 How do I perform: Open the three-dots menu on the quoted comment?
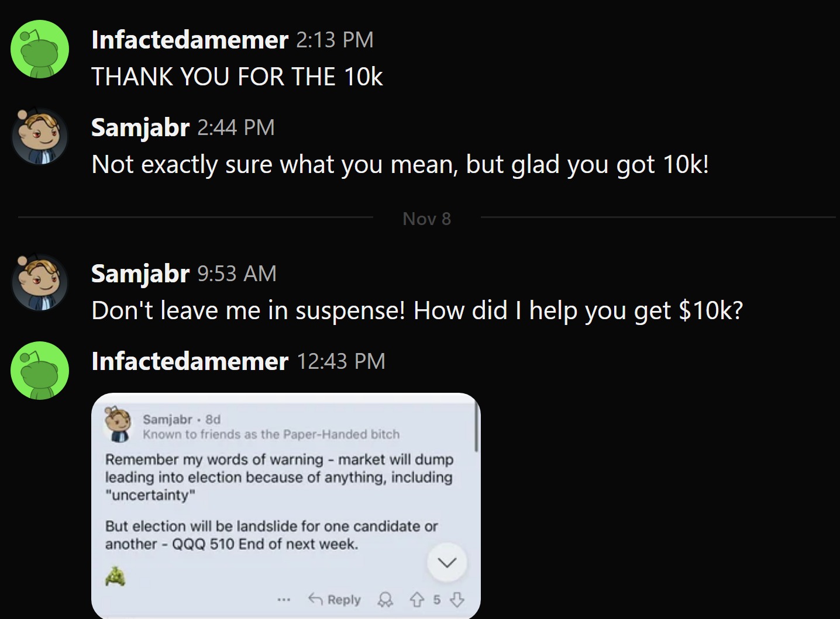(x=284, y=600)
